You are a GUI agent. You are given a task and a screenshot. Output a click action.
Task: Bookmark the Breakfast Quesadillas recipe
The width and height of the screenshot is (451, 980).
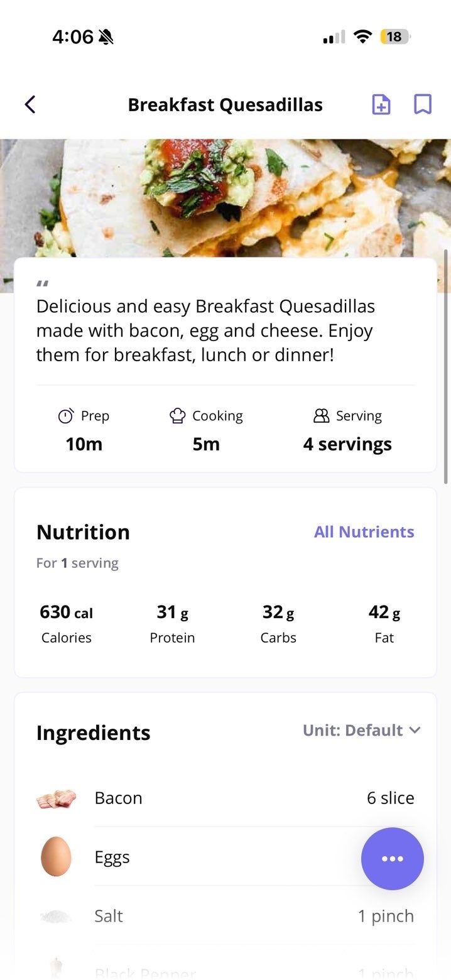pyautogui.click(x=423, y=104)
